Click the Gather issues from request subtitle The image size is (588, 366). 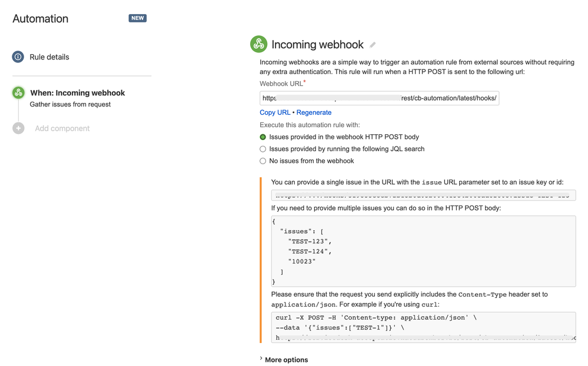(x=70, y=104)
